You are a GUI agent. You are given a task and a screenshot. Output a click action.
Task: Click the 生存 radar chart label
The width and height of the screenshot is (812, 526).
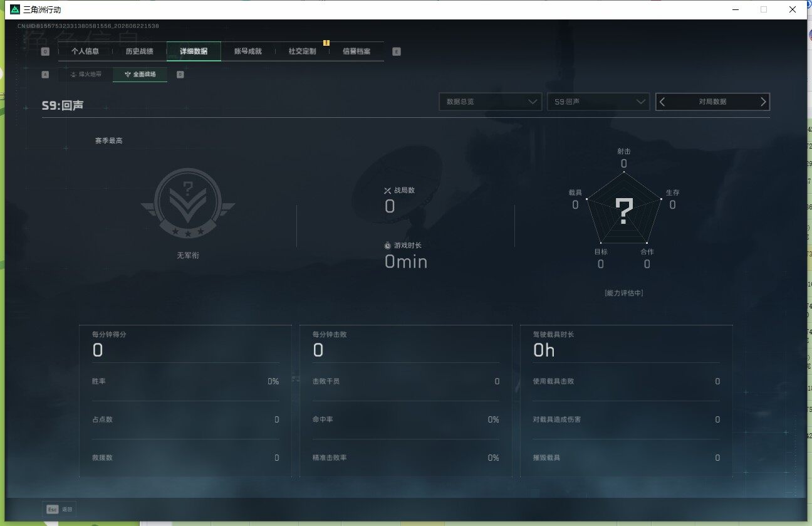672,192
